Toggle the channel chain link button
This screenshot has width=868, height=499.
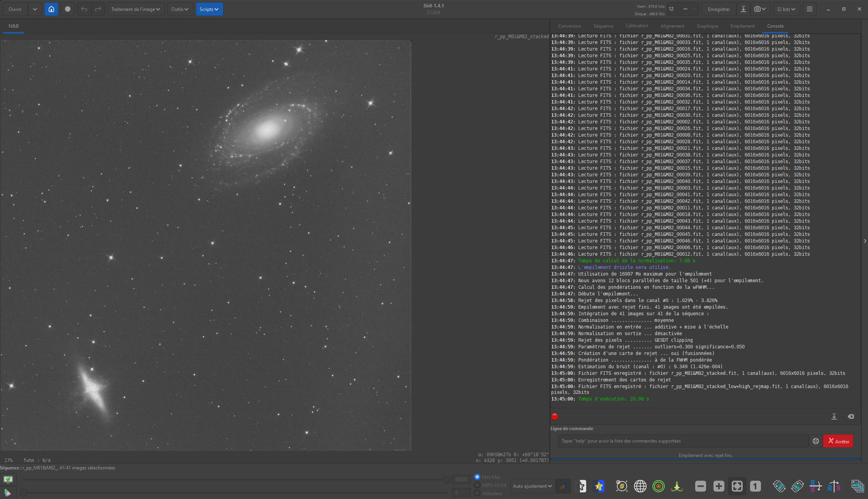tap(563, 486)
